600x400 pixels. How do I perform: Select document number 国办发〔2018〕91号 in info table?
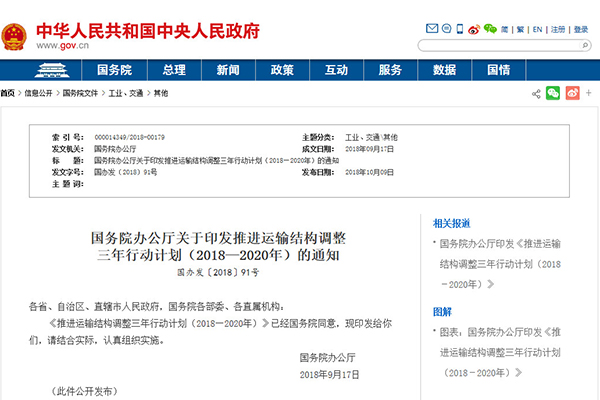[126, 172]
